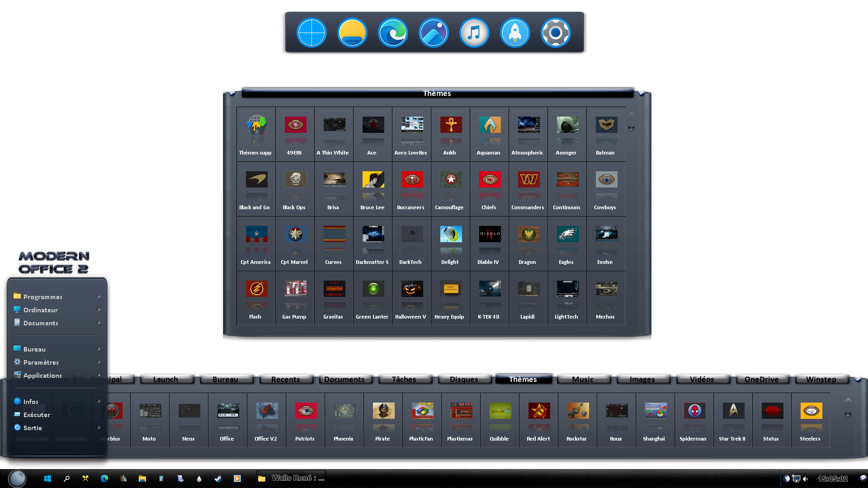This screenshot has width=868, height=488.
Task: Open the Sortie menu item
Action: (33, 428)
